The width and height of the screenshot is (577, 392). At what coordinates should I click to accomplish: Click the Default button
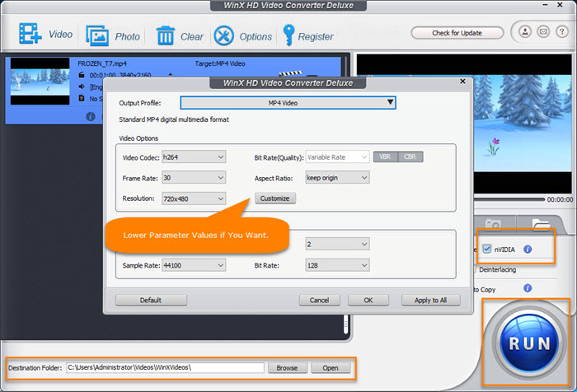[151, 300]
